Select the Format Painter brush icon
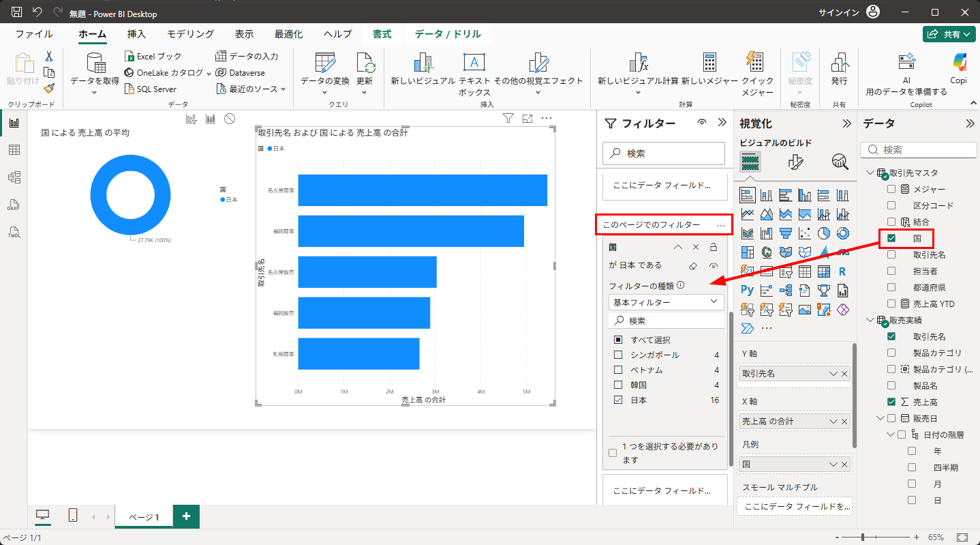This screenshot has width=980, height=545. coord(49,88)
